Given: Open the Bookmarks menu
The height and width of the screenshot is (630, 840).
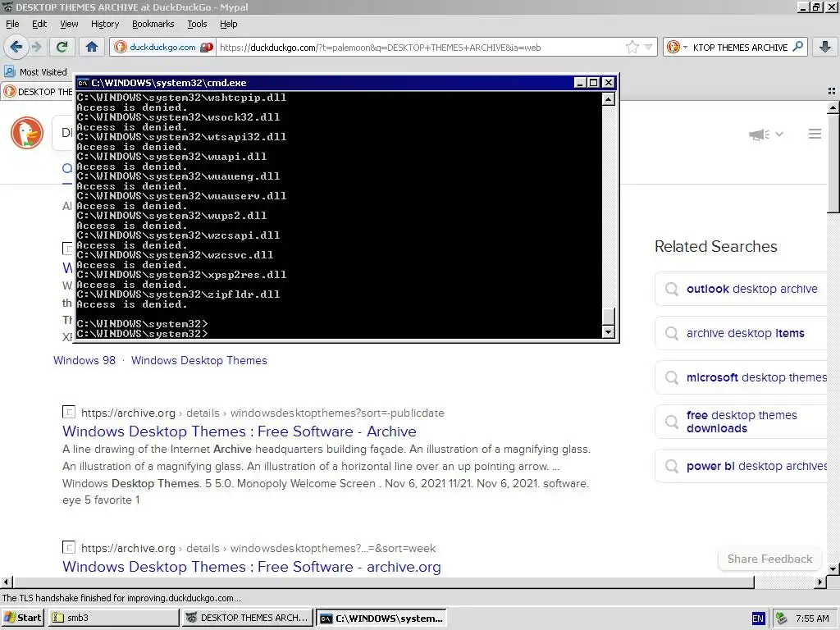Looking at the screenshot, I should tap(153, 24).
